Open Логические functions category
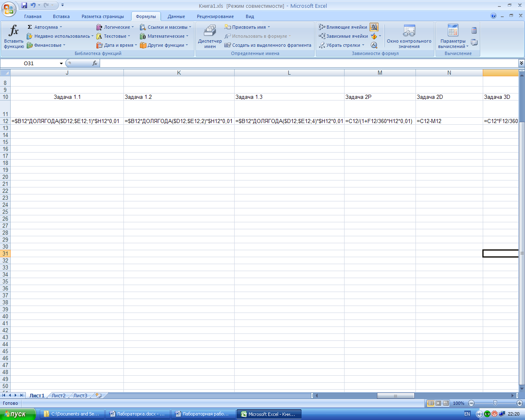Image resolution: width=525 pixels, height=420 pixels. [x=115, y=27]
